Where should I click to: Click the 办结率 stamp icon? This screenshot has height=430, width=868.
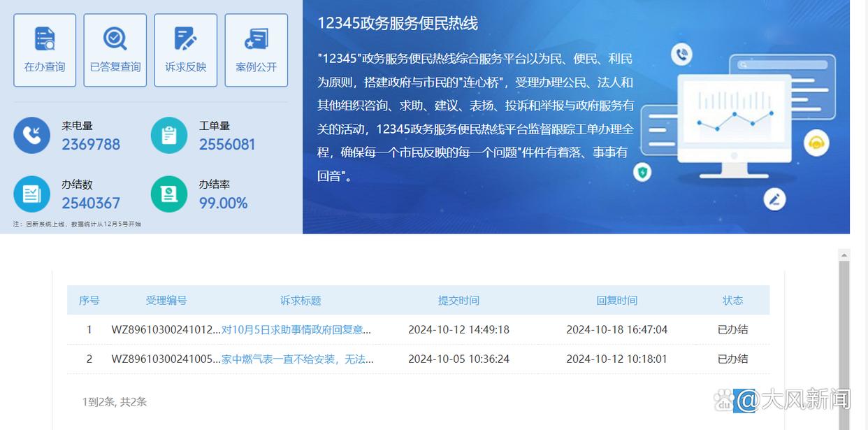[x=169, y=194]
